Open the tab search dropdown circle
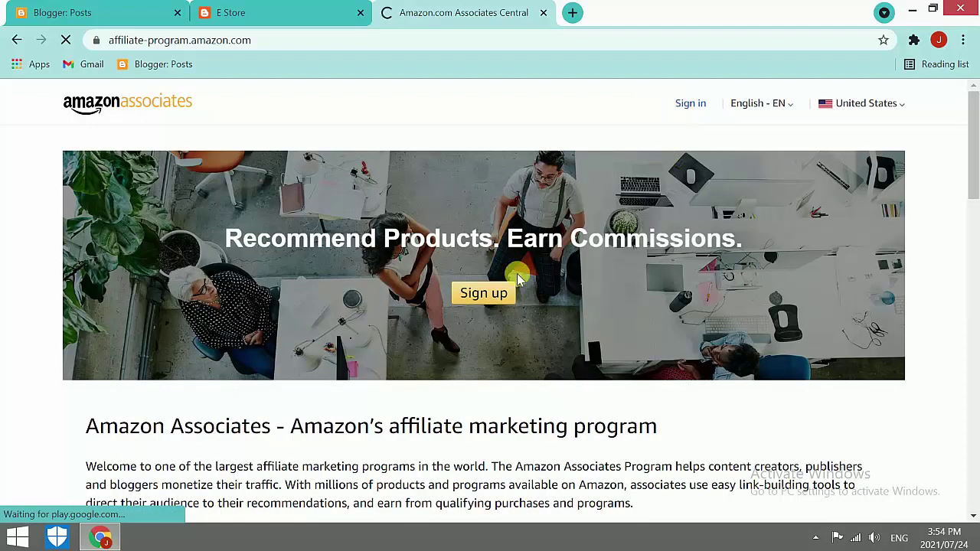The width and height of the screenshot is (980, 551). 884,12
